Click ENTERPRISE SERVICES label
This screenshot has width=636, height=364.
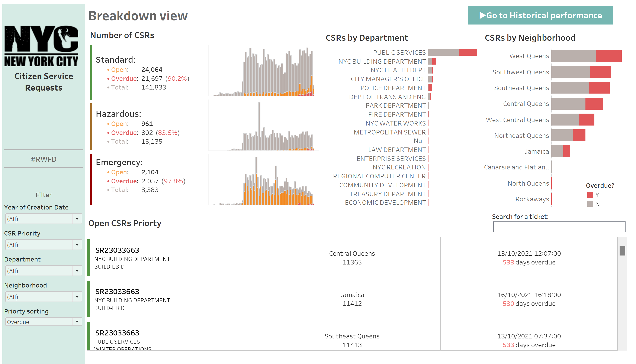[391, 159]
